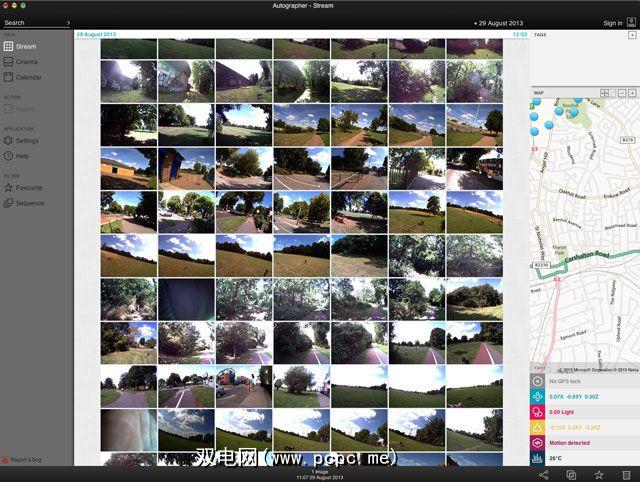Open the Calendar view icon
The height and width of the screenshot is (482, 640).
point(8,77)
